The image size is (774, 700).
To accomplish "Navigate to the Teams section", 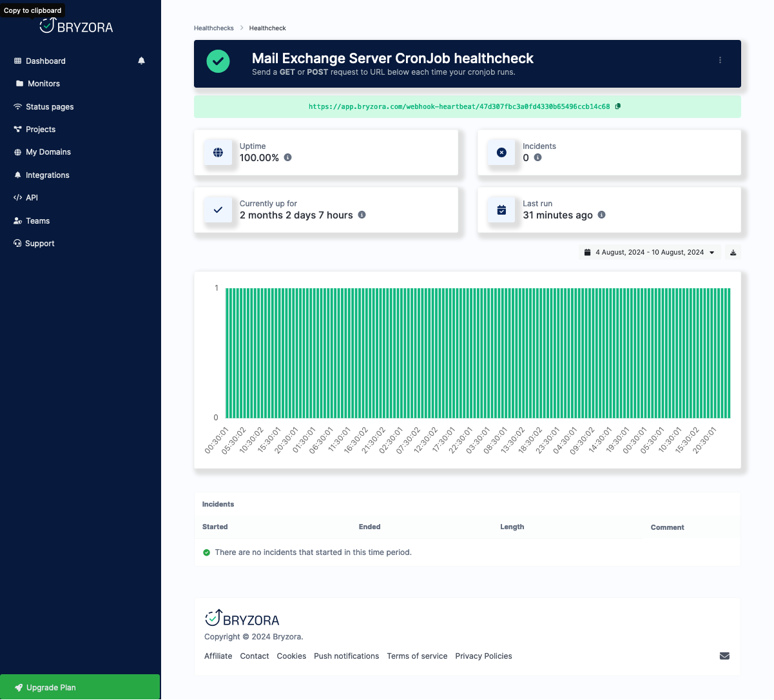I will pos(37,221).
